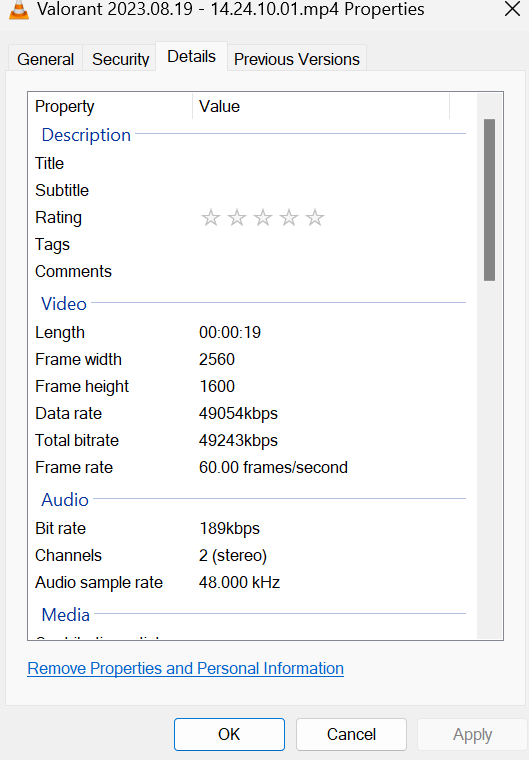Click the Comments property row
529x760 pixels.
click(x=250, y=271)
